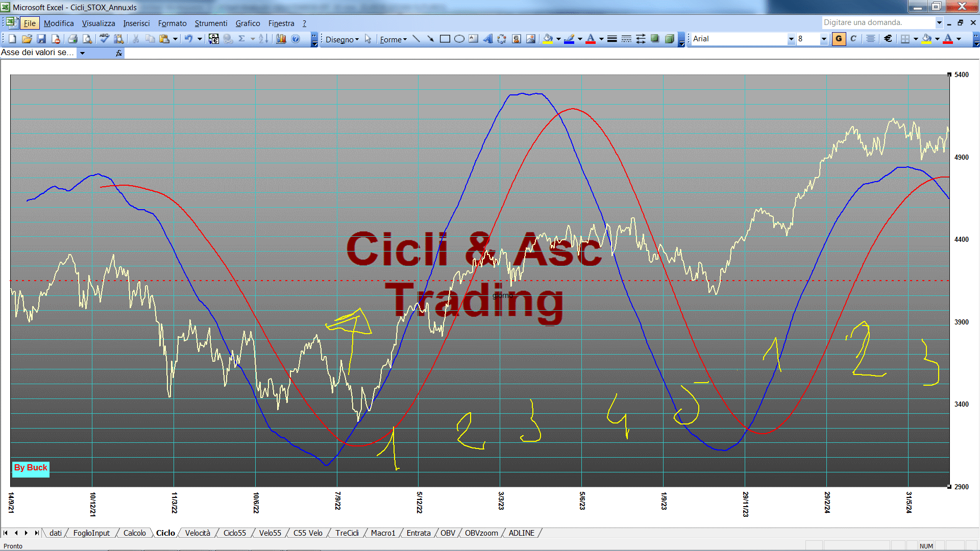Save the workbook with the floppy icon
This screenshot has height=551, width=980.
(41, 39)
